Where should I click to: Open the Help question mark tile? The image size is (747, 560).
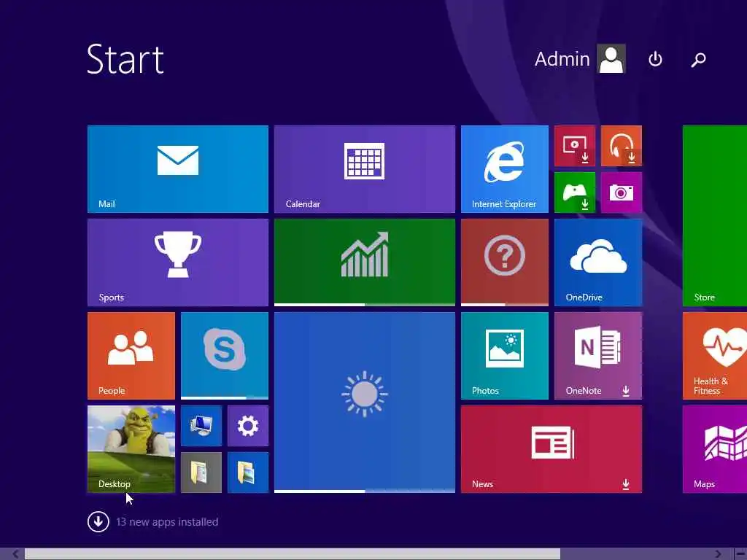tap(505, 262)
